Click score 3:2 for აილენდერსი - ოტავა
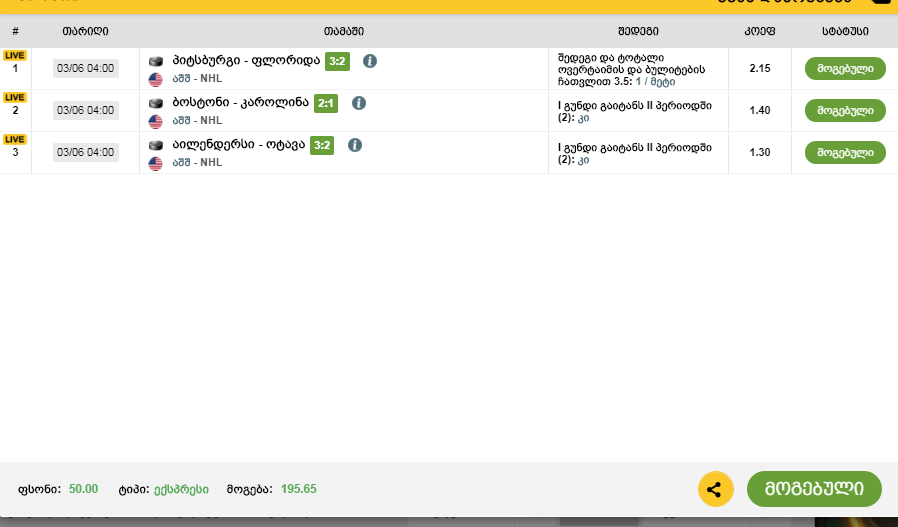Viewport: 898px width, 527px height. pos(322,145)
